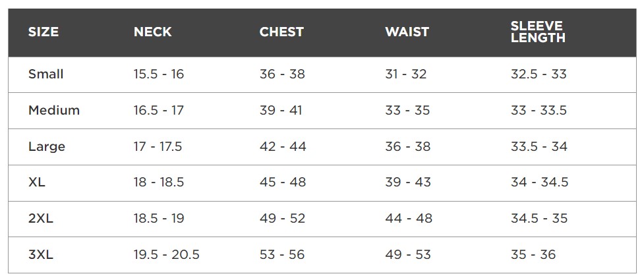Click sleeve length value 32.5 - 33
The width and height of the screenshot is (644, 280).
click(539, 74)
